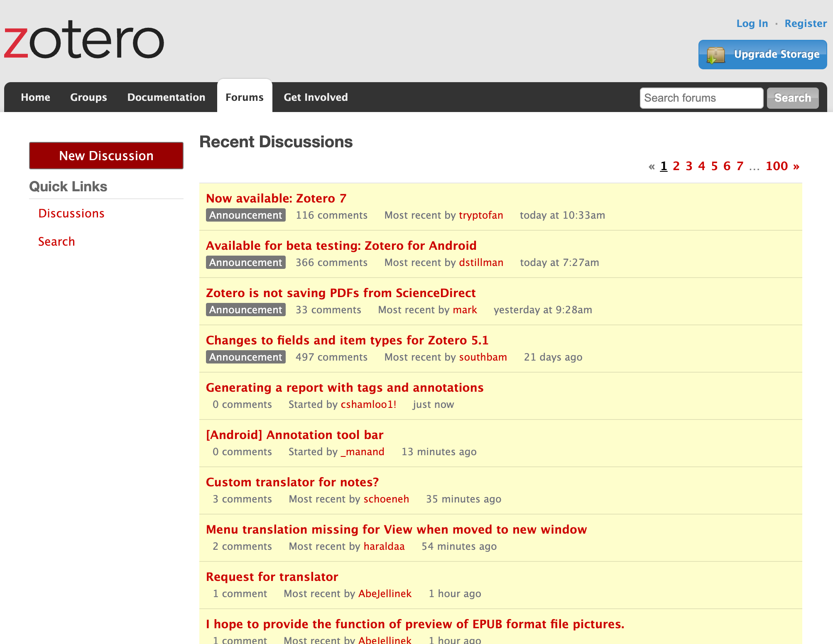Screen dimensions: 833x644
Task: Click the Log In link
Action: [752, 24]
